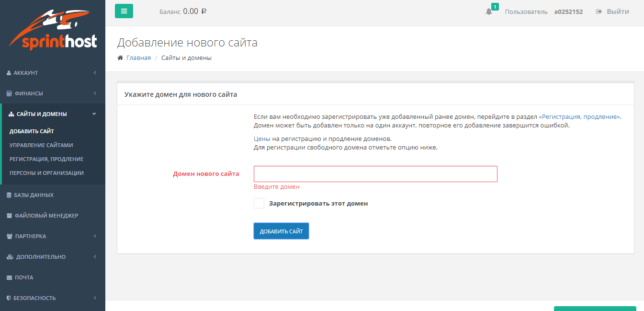The image size is (644, 311).
Task: Enable the 'Зарегистрировать этот домен' checkbox
Action: [259, 203]
